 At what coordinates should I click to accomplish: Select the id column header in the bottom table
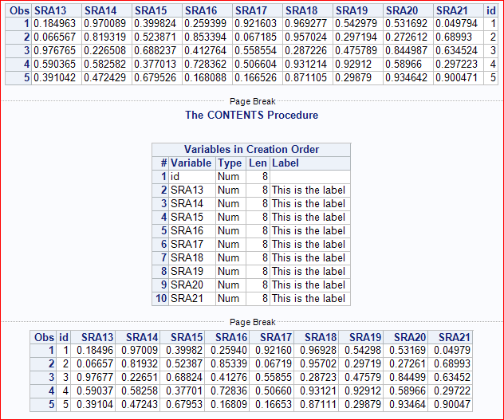[64, 337]
